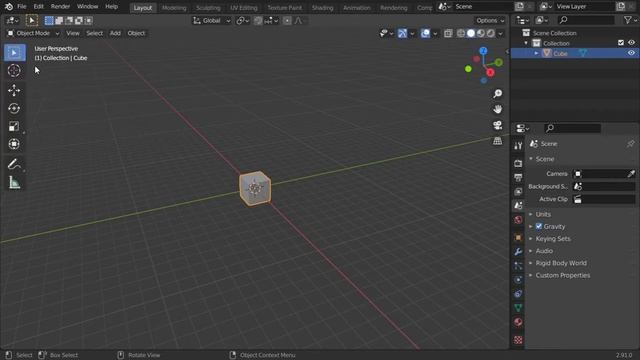Open Material properties tab
Image resolution: width=640 pixels, height=360 pixels.
coord(518,322)
